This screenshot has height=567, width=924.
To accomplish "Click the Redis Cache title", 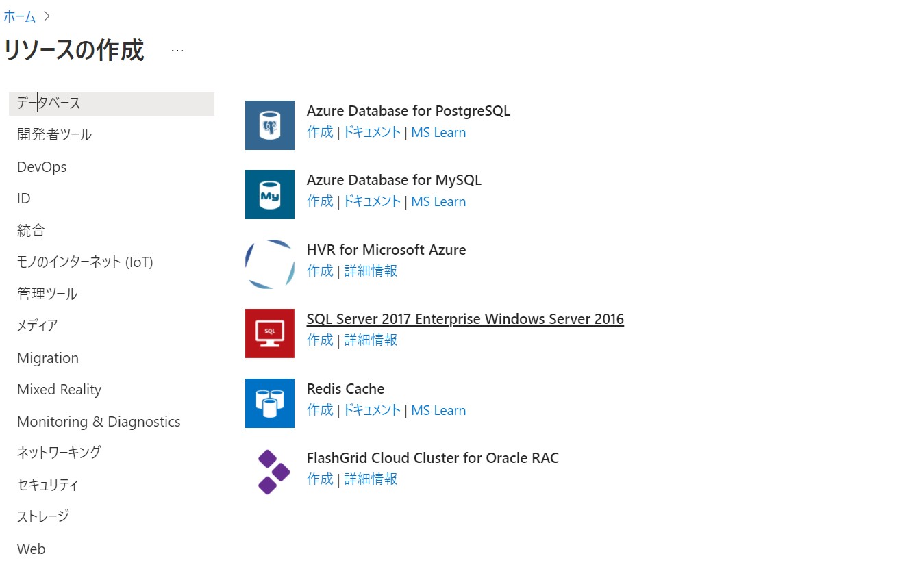I will [346, 389].
